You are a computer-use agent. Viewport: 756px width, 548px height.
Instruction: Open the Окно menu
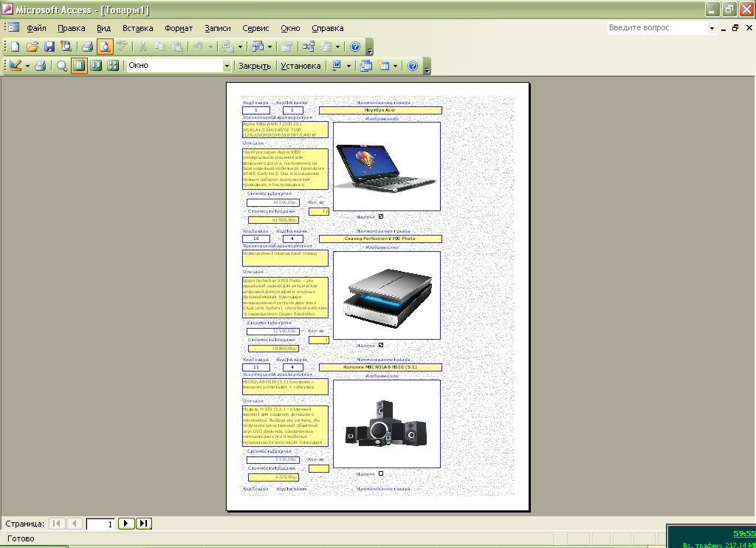click(x=290, y=29)
